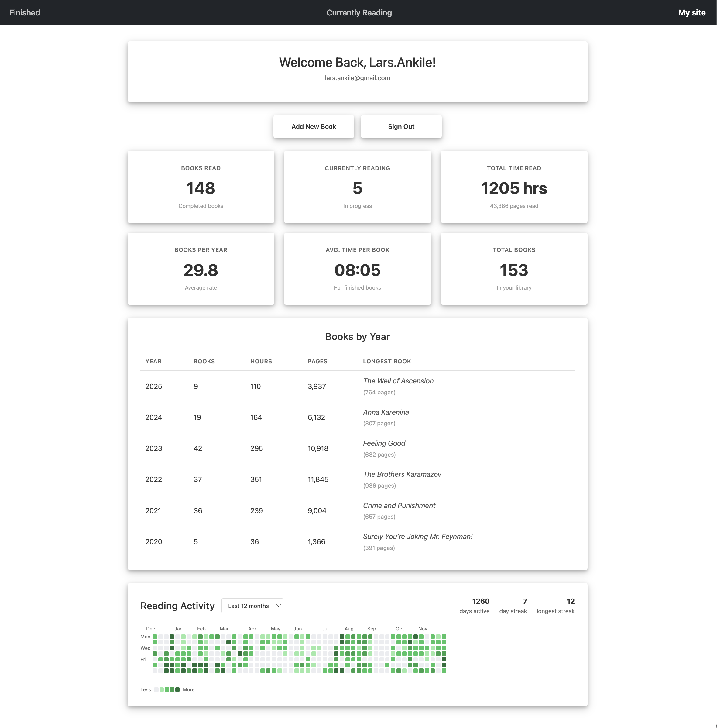
Task: Click the last Monday cell in the heatmap
Action: pyautogui.click(x=444, y=637)
